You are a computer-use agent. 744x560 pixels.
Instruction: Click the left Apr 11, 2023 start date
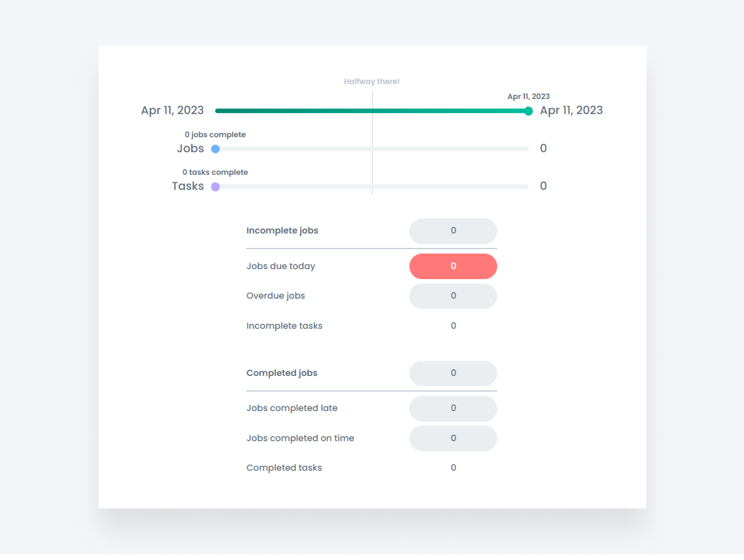click(172, 110)
